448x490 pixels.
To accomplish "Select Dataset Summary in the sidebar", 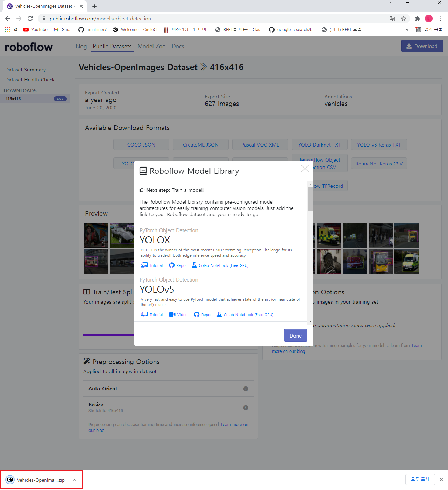I will point(26,70).
